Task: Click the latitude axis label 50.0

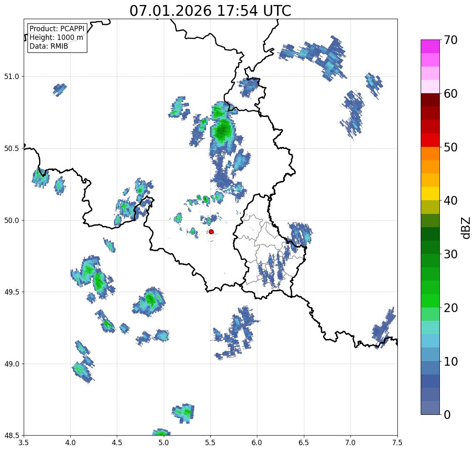Action: pyautogui.click(x=12, y=221)
